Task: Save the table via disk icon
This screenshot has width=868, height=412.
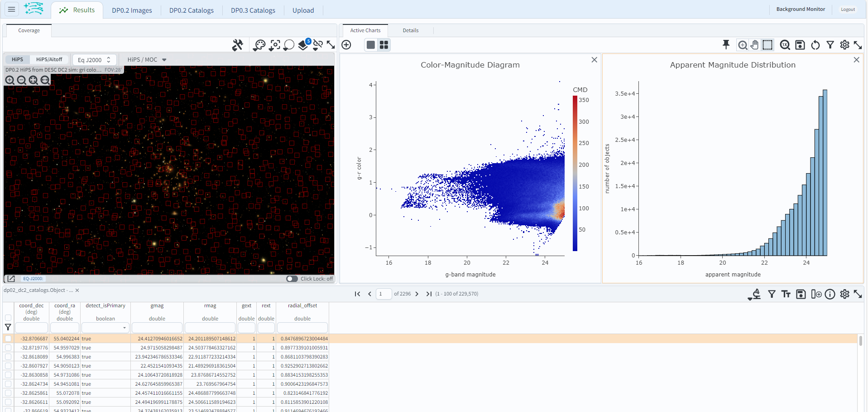Action: (801, 294)
